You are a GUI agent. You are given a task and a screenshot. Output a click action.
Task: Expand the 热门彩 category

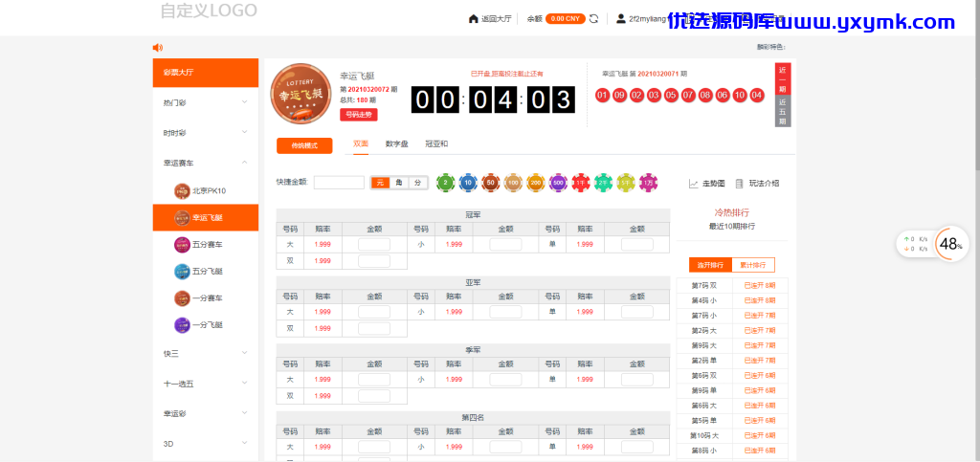click(206, 102)
